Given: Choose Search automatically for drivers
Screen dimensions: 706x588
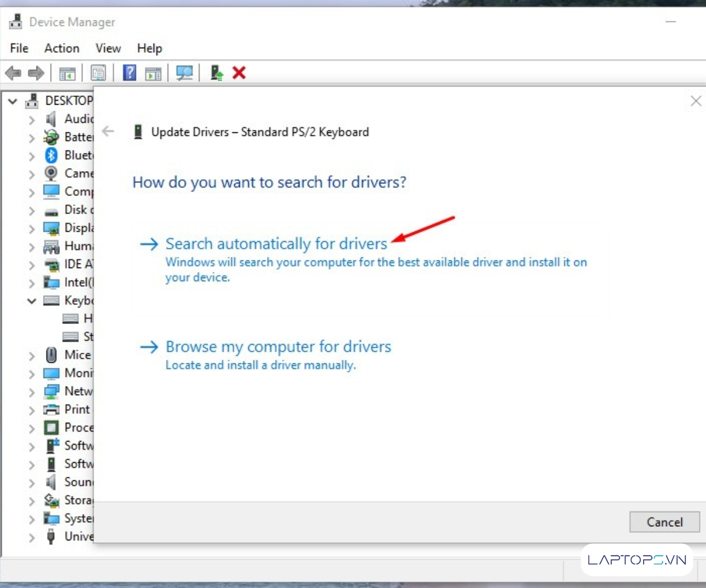Looking at the screenshot, I should [276, 244].
